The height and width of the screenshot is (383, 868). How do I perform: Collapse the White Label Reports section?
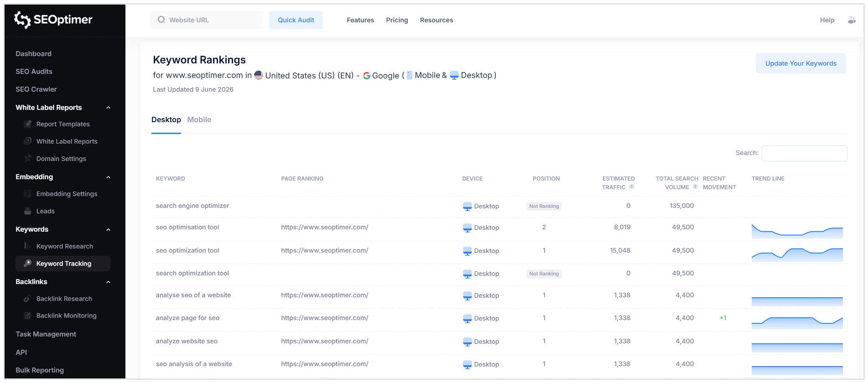(x=108, y=108)
